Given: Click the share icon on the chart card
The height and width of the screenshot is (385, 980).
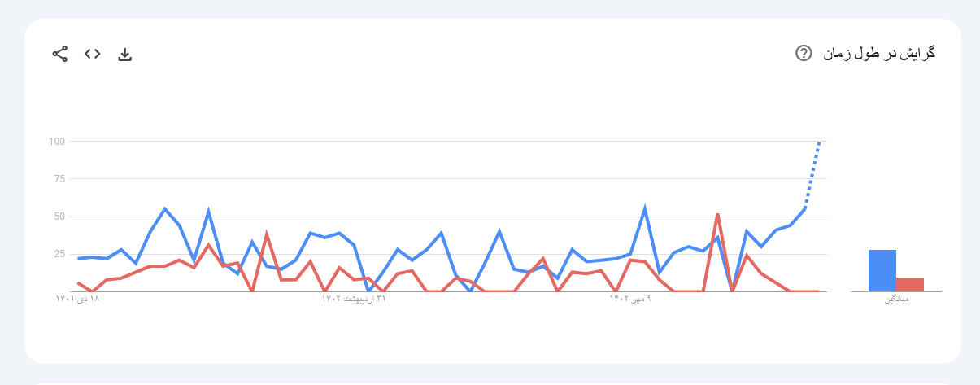Looking at the screenshot, I should pyautogui.click(x=59, y=55).
